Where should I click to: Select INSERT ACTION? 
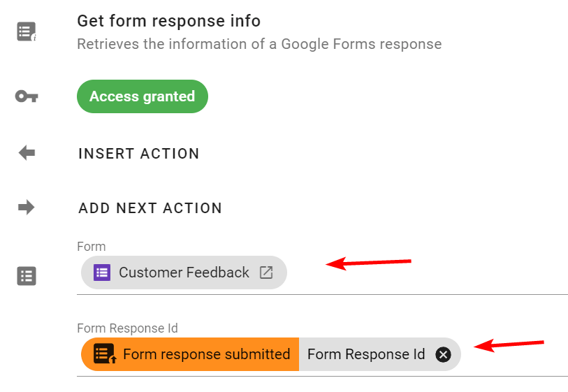[138, 154]
